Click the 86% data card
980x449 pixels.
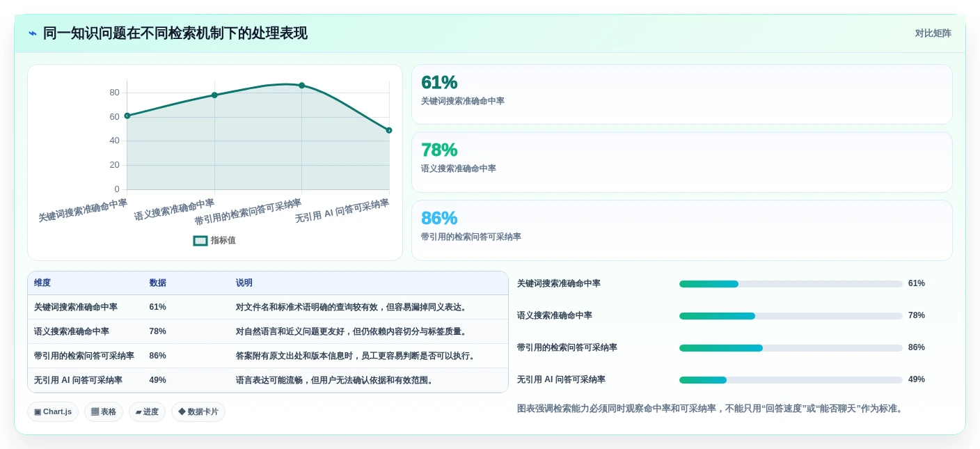point(681,230)
